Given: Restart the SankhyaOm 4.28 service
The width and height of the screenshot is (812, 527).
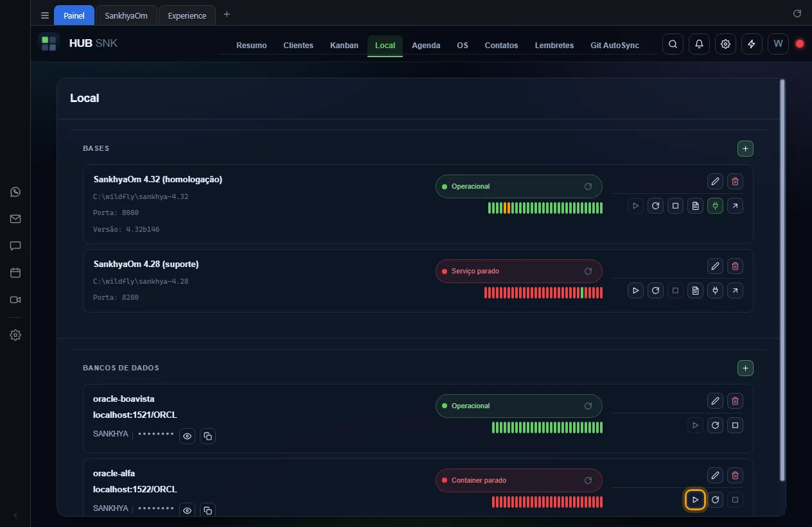Looking at the screenshot, I should [x=655, y=291].
